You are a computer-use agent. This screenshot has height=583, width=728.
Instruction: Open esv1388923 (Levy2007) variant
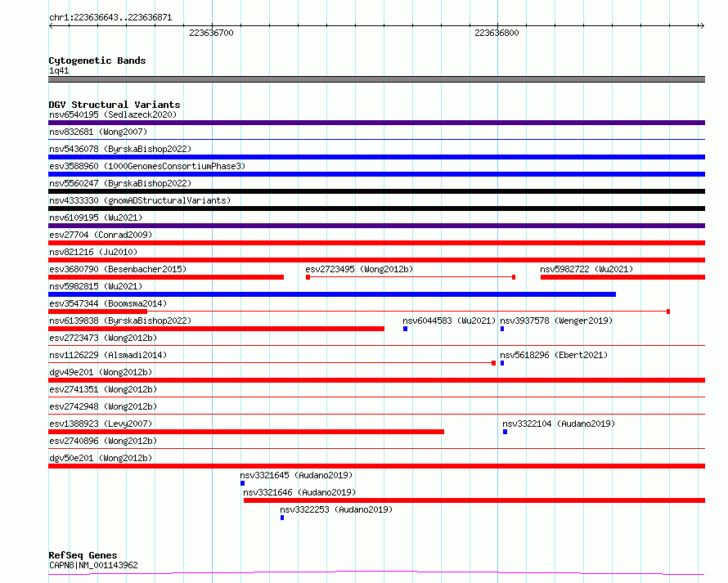(101, 424)
